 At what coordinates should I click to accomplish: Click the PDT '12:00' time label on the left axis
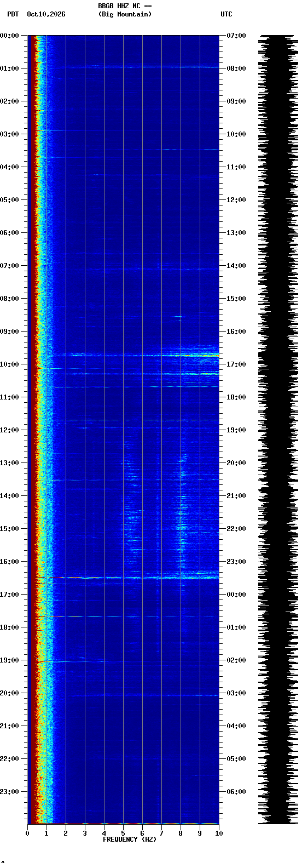10,430
